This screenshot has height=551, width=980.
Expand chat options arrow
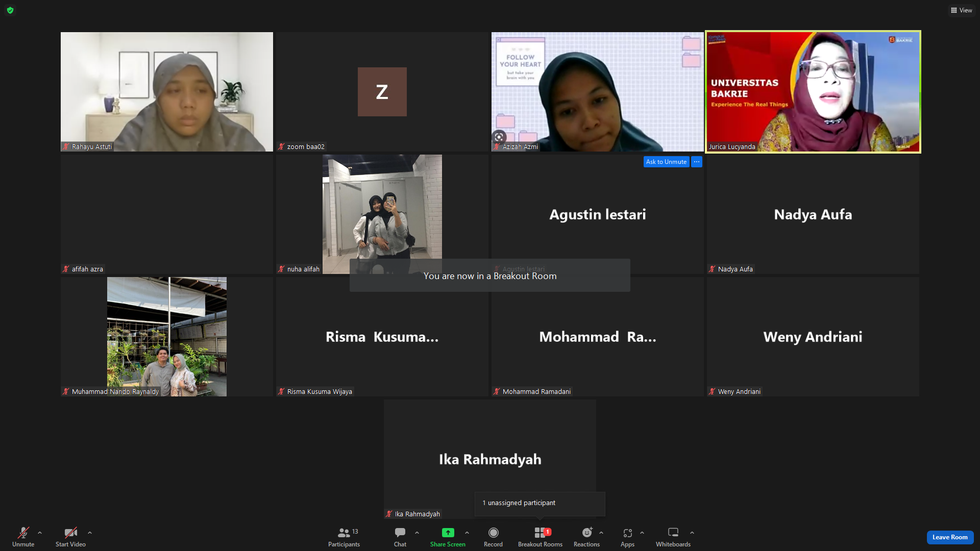(x=417, y=533)
